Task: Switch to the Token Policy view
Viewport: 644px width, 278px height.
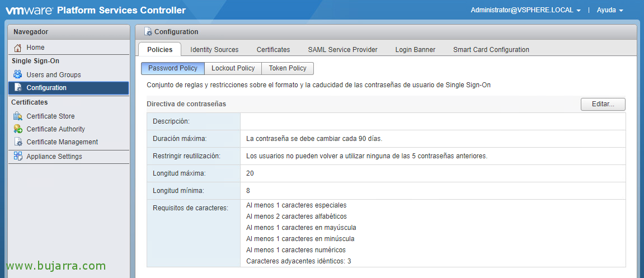Action: click(288, 68)
